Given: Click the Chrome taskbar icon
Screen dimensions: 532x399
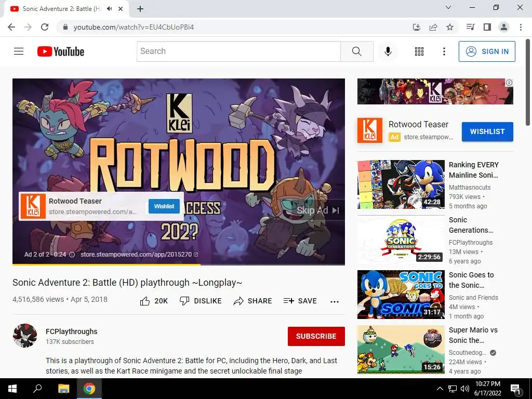Looking at the screenshot, I should point(89,389).
